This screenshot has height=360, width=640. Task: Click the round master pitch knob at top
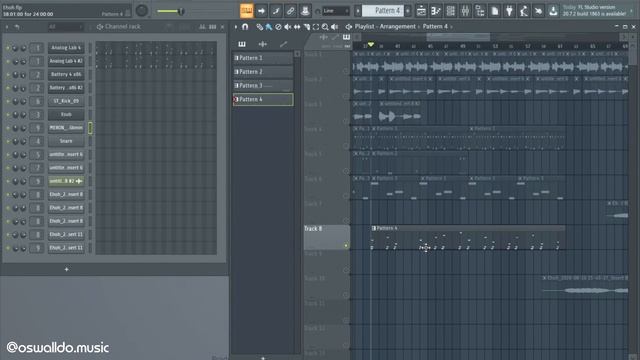coord(142,11)
